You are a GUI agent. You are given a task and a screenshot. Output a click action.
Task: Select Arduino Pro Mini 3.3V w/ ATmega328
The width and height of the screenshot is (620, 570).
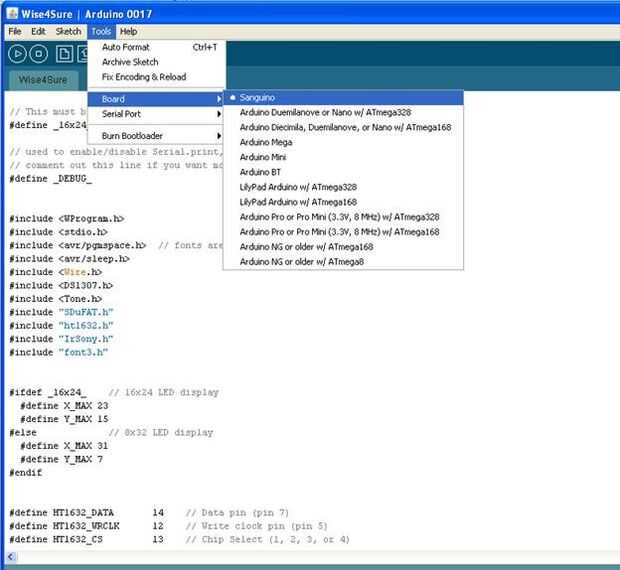point(343,217)
